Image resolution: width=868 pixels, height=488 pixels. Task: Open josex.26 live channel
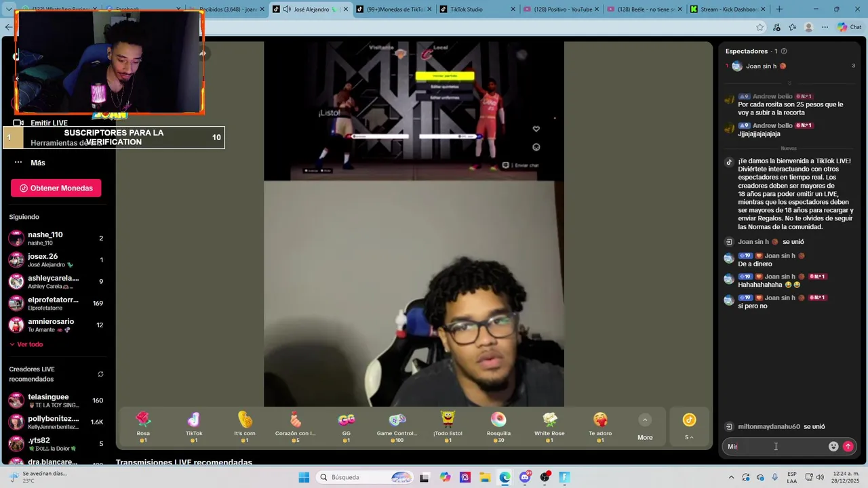click(x=56, y=260)
